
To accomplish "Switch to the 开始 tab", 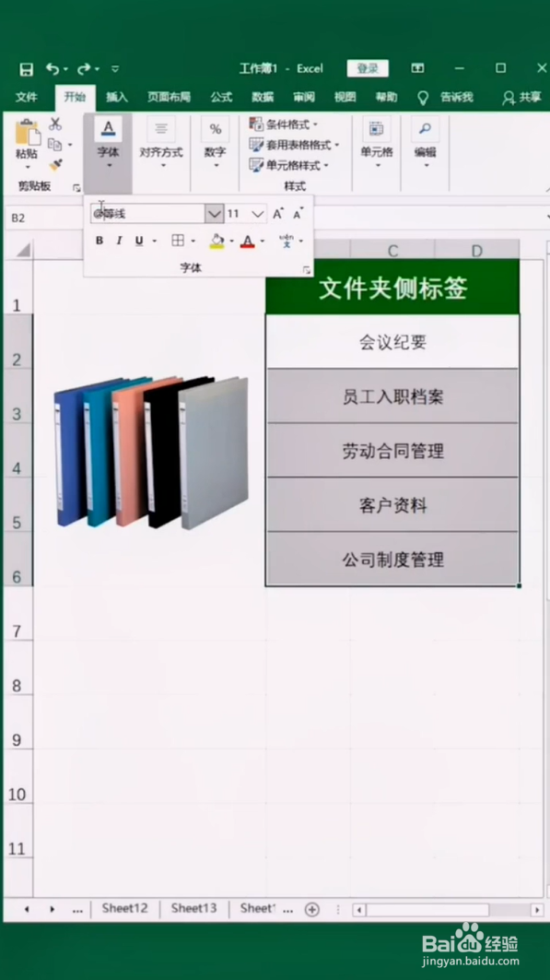I will coord(75,97).
